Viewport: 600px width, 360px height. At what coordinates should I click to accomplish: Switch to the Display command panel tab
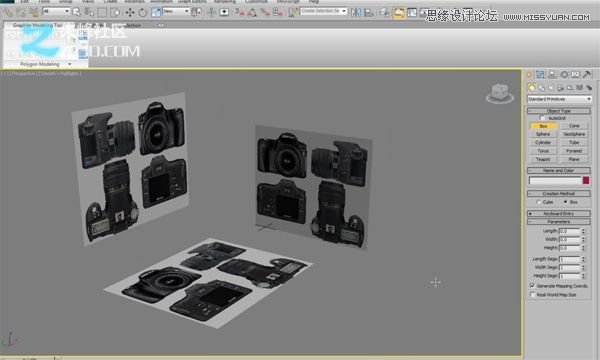(575, 75)
